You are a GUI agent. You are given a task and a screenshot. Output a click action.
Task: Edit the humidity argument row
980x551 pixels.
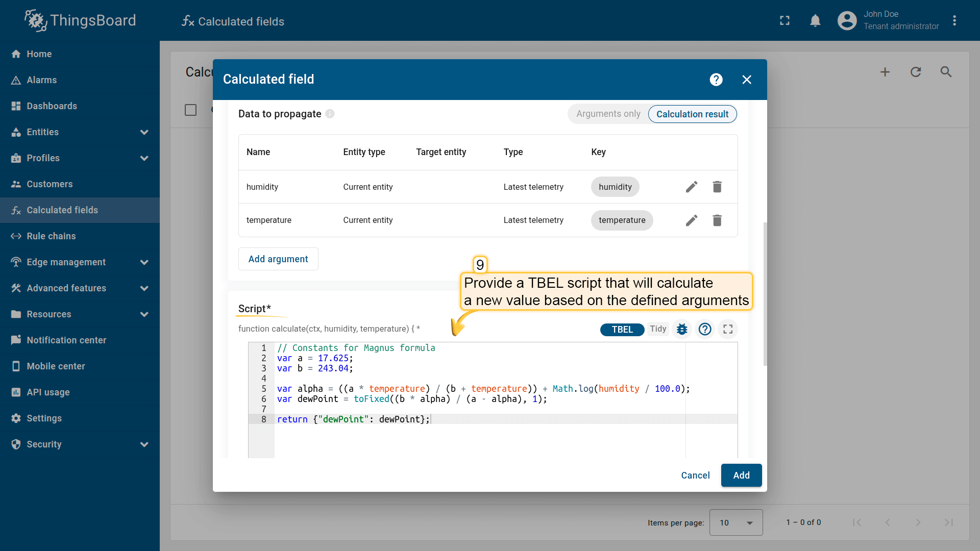coord(691,187)
